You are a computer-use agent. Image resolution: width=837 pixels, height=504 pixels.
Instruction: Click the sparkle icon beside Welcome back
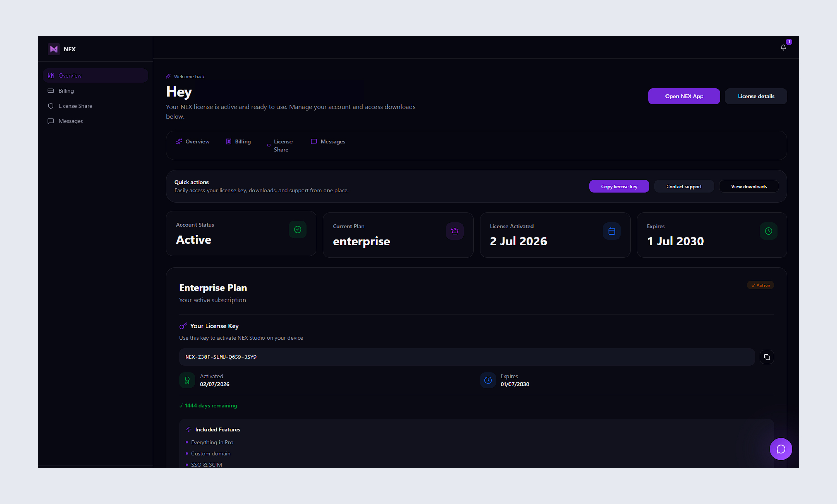click(168, 76)
